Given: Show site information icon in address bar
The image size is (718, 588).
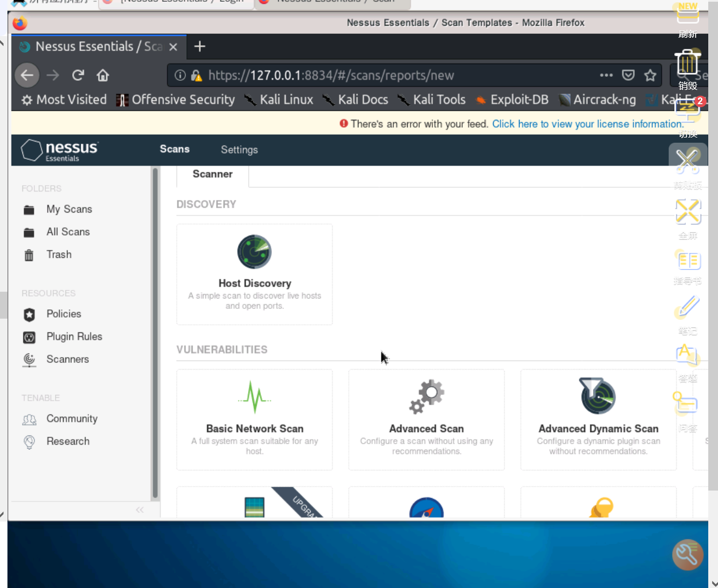Looking at the screenshot, I should [x=180, y=75].
